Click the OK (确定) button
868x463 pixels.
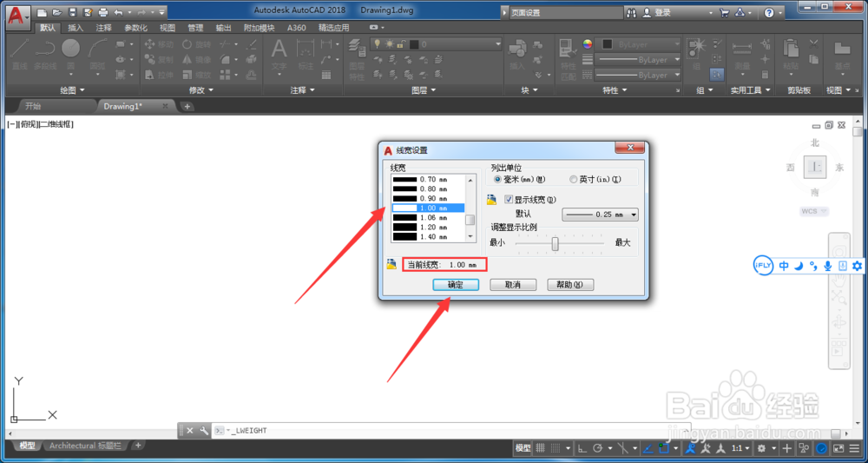click(456, 285)
